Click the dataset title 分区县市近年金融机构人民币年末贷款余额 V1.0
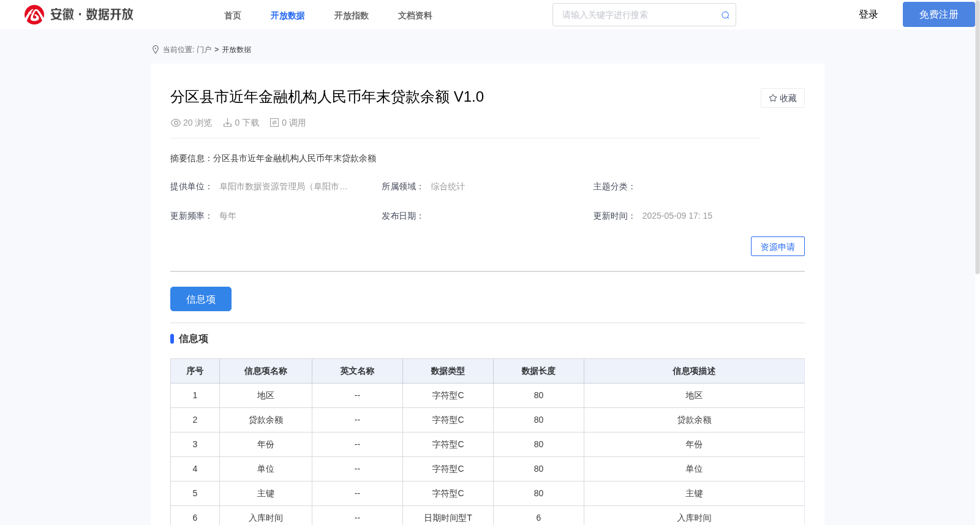Screen dimensions: 980x525 327,97
